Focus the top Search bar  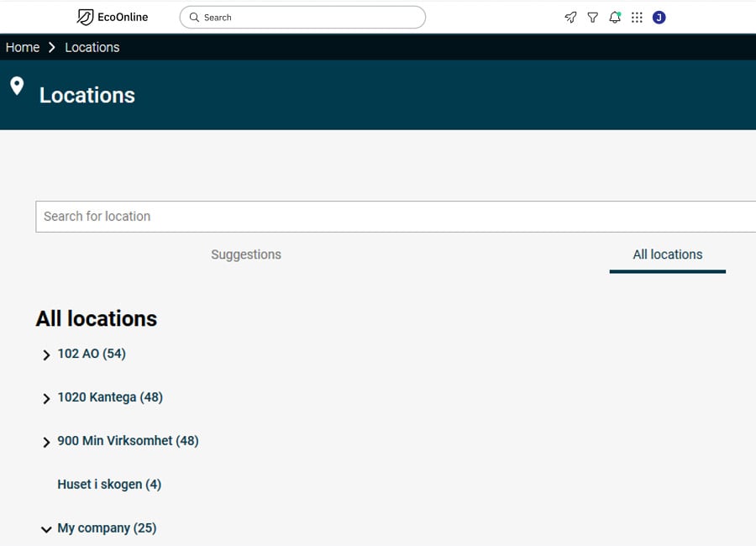[302, 18]
